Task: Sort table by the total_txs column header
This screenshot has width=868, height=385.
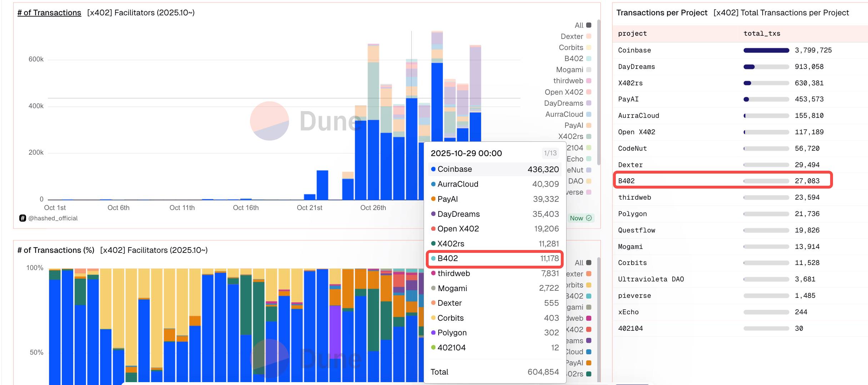Action: (x=762, y=34)
